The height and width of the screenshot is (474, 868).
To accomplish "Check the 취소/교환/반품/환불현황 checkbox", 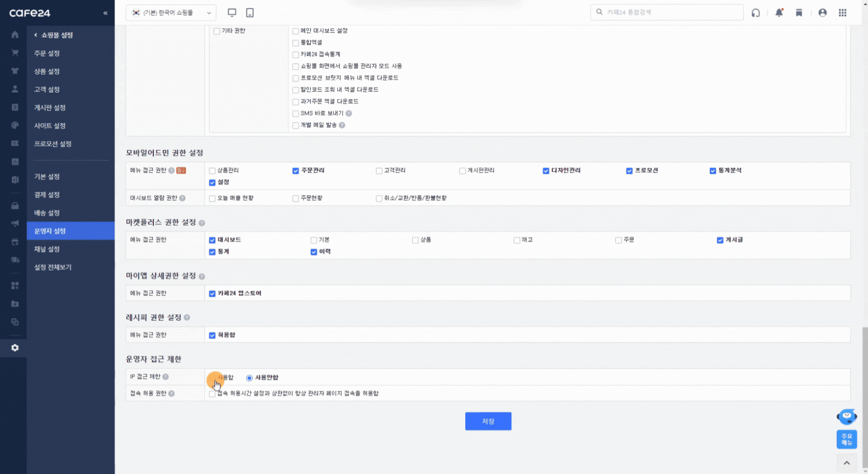I will pyautogui.click(x=379, y=198).
